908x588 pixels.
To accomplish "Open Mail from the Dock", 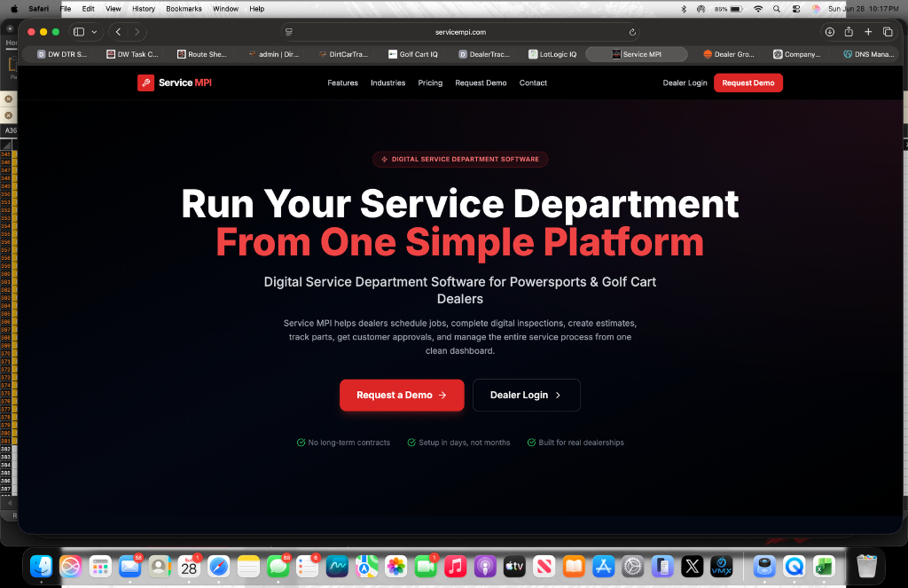I will click(129, 567).
